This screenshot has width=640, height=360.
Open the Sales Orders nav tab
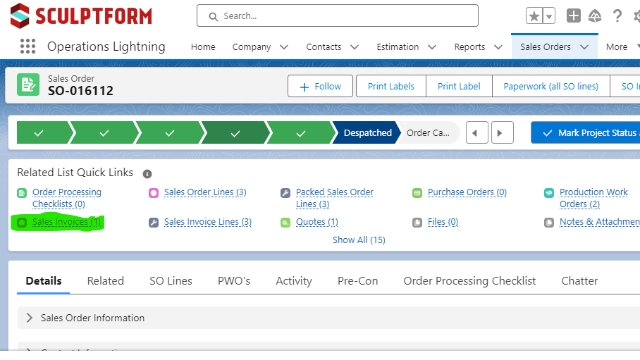pyautogui.click(x=545, y=47)
